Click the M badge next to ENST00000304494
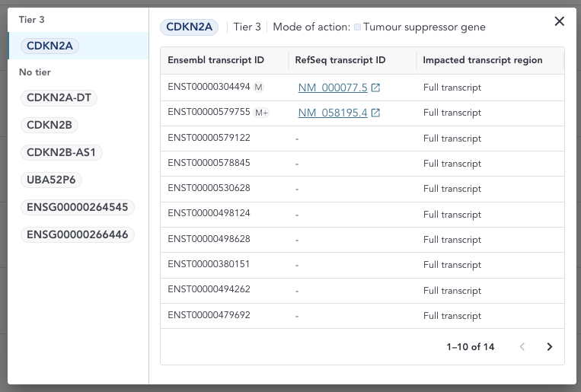The width and height of the screenshot is (581, 392). point(259,88)
